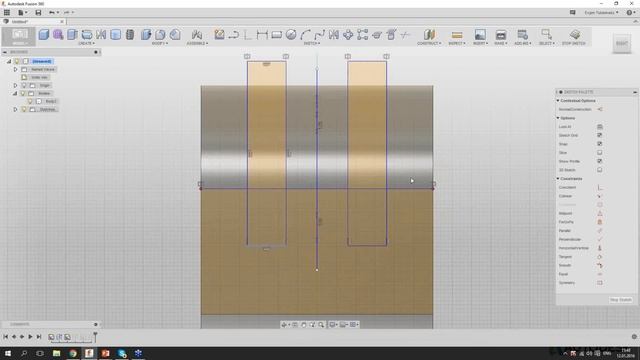
Task: Toggle the Normal/Construction line type
Action: (600, 109)
